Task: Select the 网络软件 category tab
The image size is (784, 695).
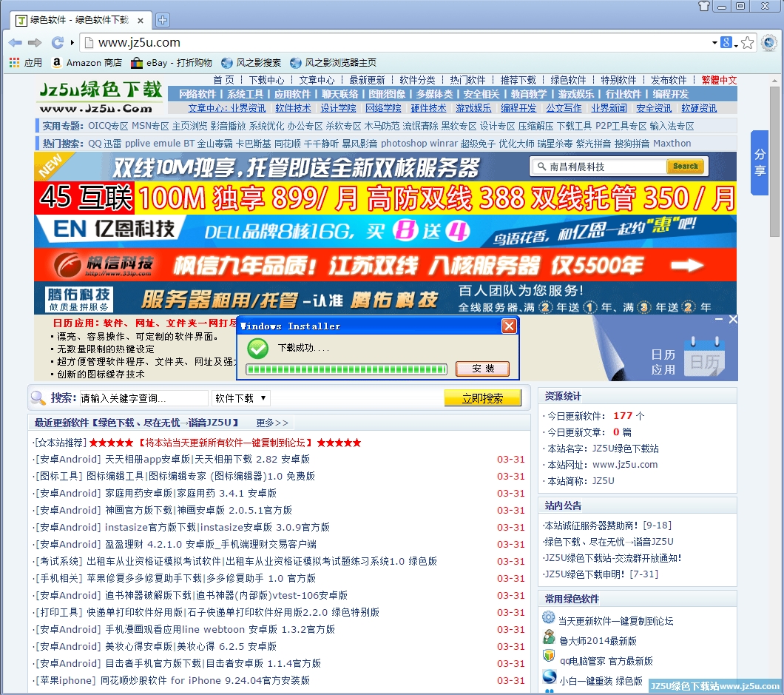Action: pos(197,94)
